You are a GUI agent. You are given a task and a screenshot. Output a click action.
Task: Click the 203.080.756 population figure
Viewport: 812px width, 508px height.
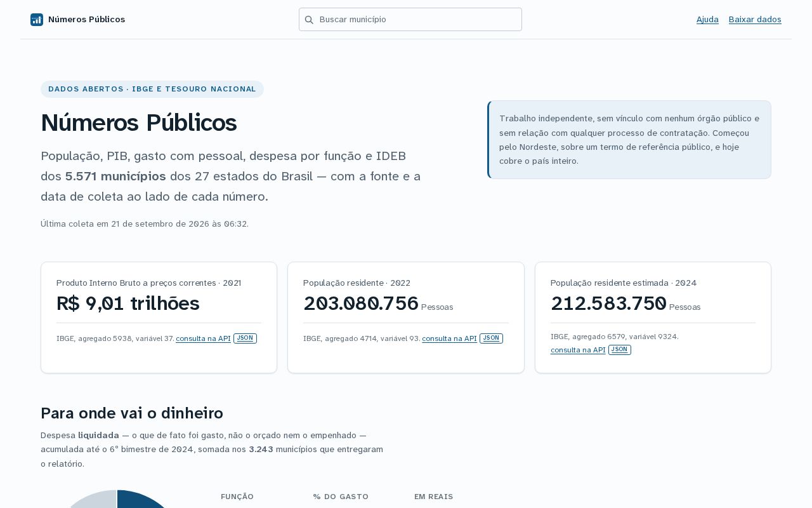(x=361, y=304)
